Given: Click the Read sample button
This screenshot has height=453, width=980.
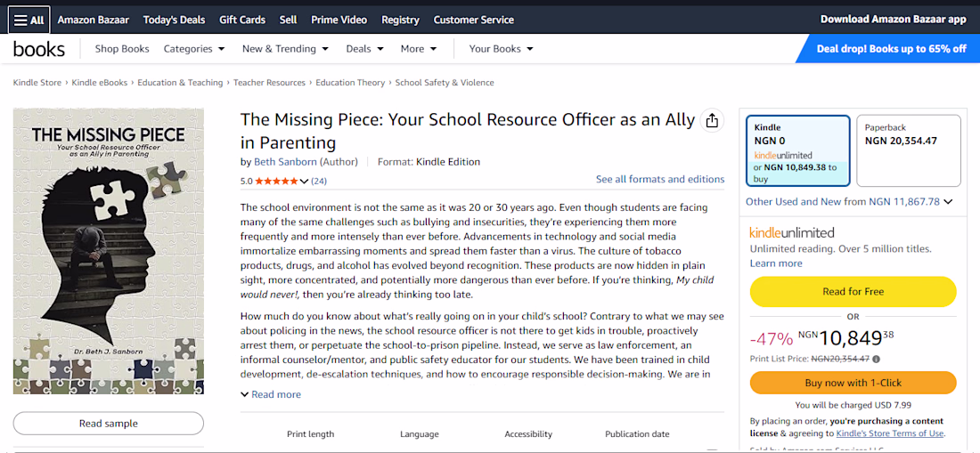Looking at the screenshot, I should coord(108,423).
